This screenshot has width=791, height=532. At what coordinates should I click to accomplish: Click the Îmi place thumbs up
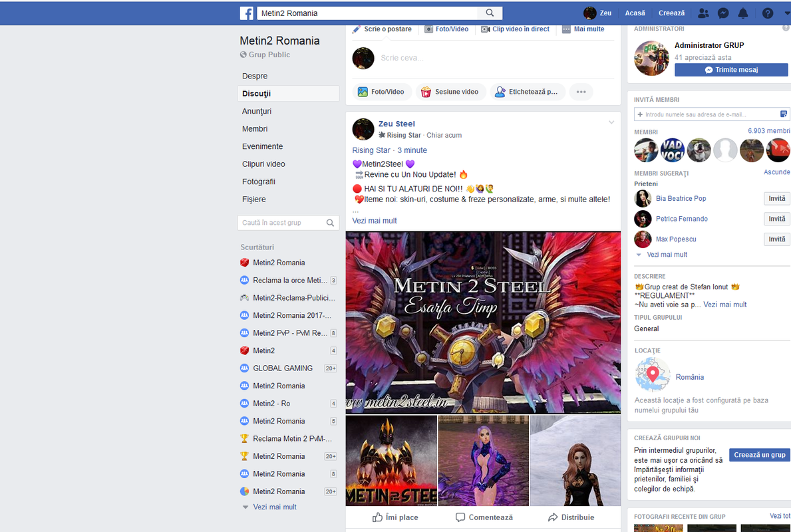[395, 517]
